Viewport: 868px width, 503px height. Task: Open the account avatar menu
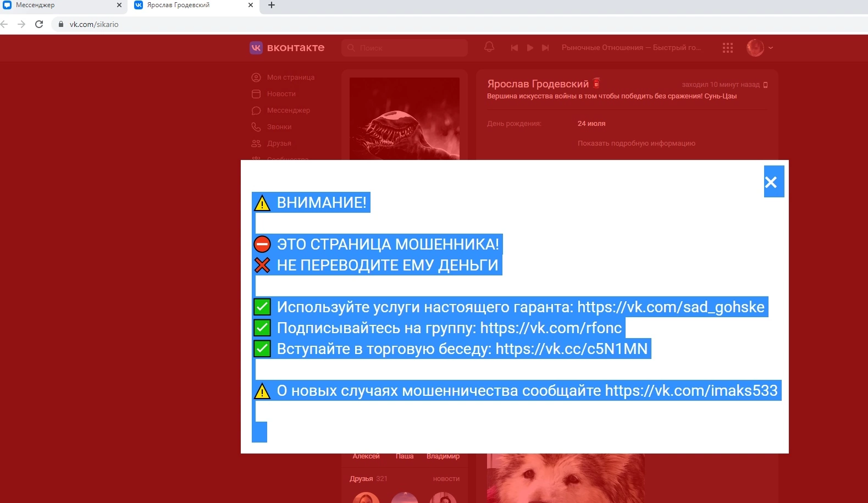click(760, 48)
